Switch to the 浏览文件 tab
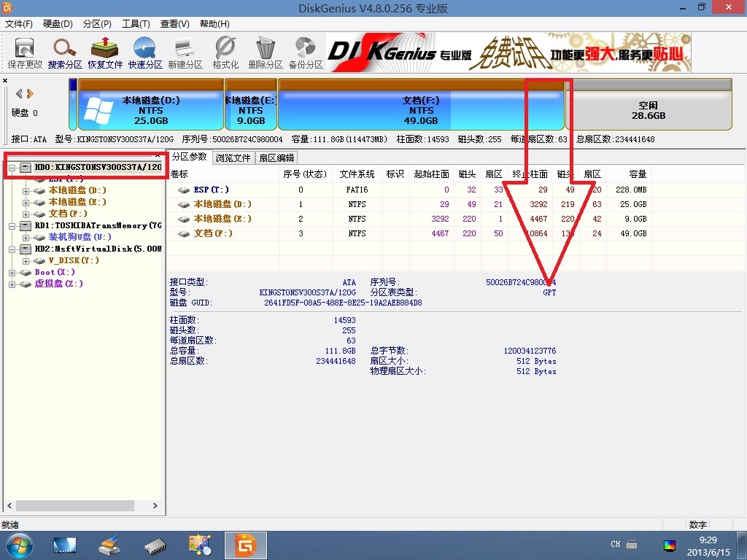Viewport: 747px width, 560px height. (233, 157)
